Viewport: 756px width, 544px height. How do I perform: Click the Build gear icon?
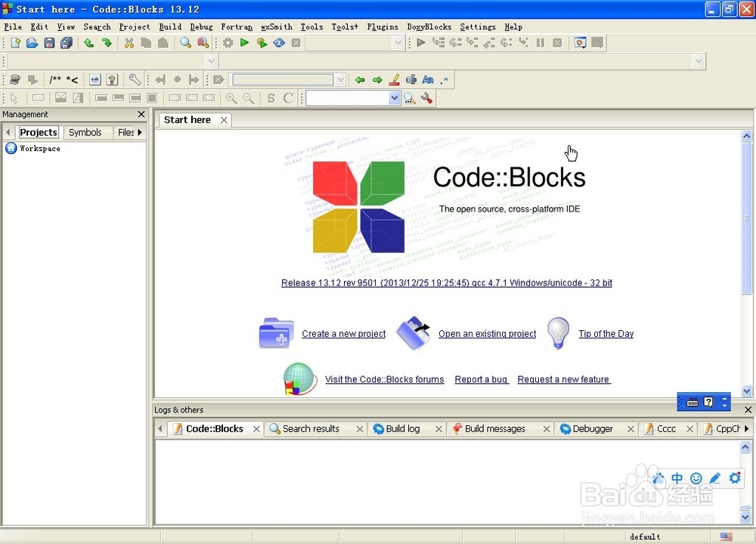(x=228, y=43)
